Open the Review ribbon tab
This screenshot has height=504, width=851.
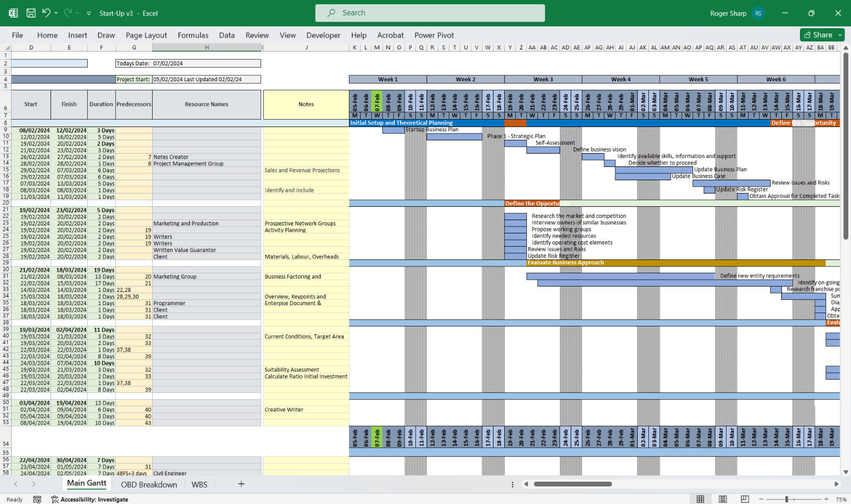click(x=257, y=35)
